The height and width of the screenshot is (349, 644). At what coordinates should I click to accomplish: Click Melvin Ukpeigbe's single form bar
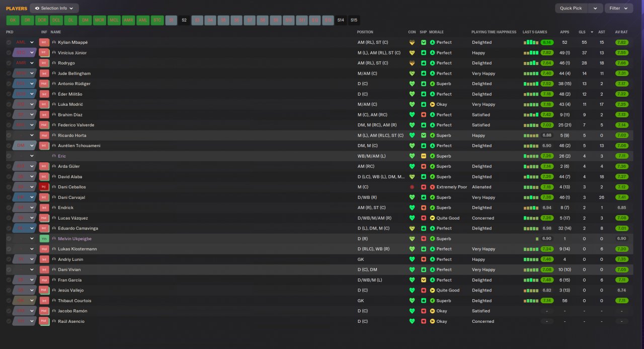[537, 239]
